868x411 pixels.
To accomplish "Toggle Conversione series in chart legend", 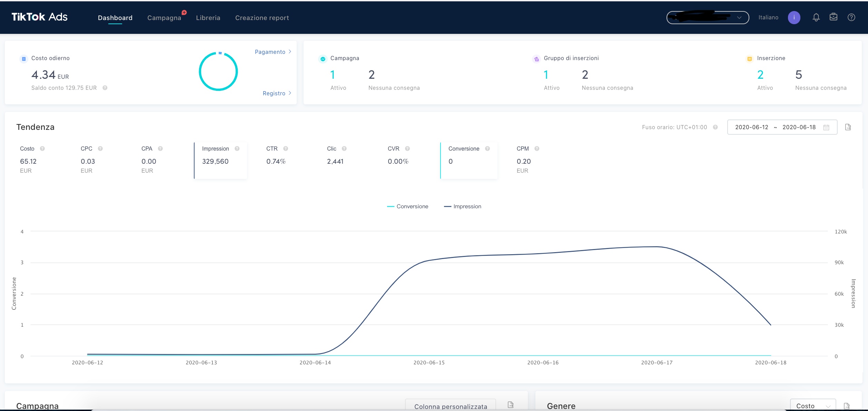I will pyautogui.click(x=408, y=207).
